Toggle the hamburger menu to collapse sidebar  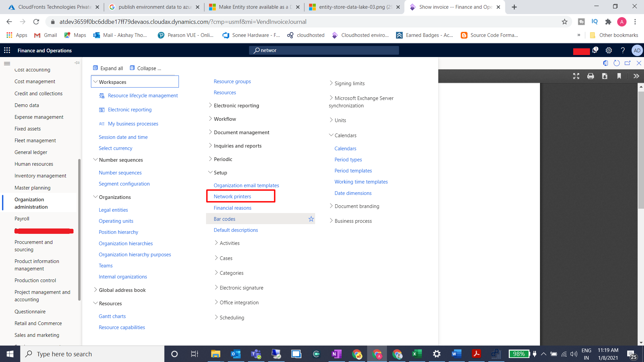(7, 63)
